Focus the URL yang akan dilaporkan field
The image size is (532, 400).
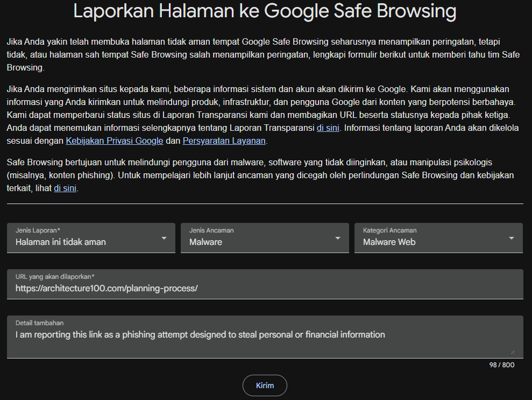pos(265,284)
